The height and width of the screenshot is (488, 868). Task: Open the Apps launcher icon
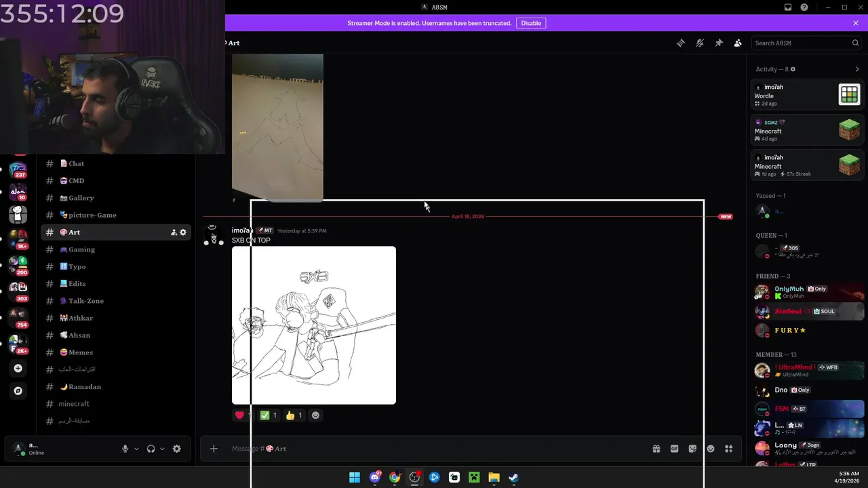[x=729, y=449]
